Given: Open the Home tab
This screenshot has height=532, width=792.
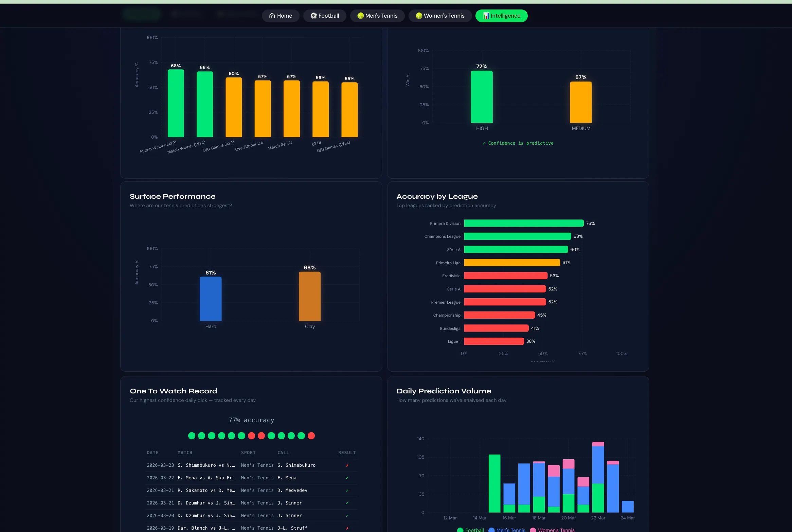Looking at the screenshot, I should point(281,16).
